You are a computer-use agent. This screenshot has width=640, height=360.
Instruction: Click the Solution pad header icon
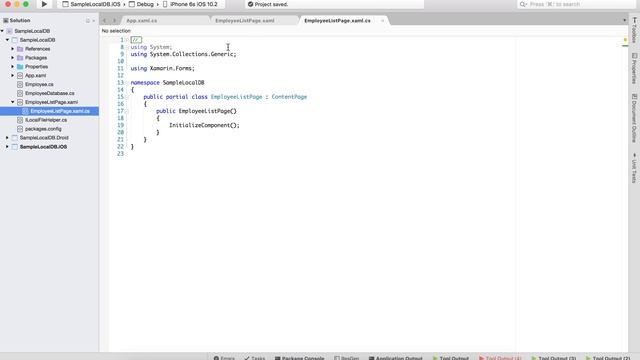click(6, 20)
